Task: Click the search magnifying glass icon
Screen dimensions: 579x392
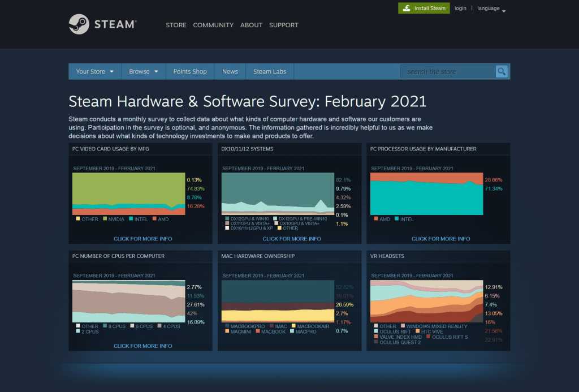Action: (502, 71)
